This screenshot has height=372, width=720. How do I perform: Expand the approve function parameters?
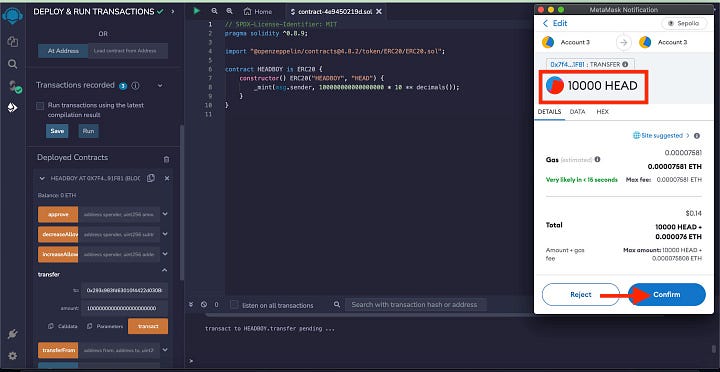[x=165, y=214]
